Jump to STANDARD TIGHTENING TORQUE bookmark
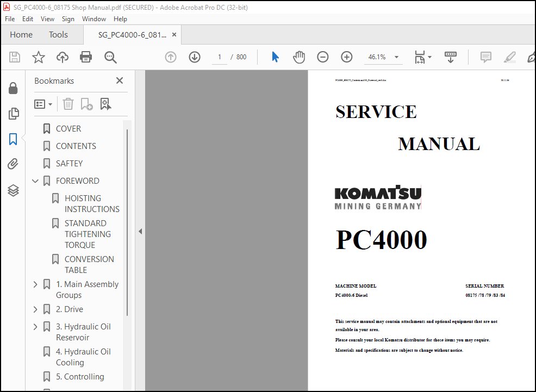This screenshot has height=392, width=536. click(x=88, y=234)
